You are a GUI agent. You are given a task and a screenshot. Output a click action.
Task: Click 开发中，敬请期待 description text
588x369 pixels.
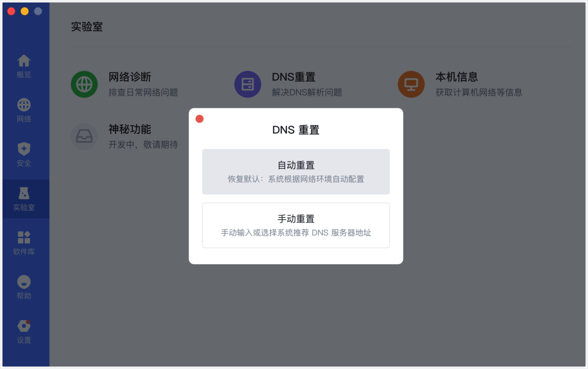(143, 144)
